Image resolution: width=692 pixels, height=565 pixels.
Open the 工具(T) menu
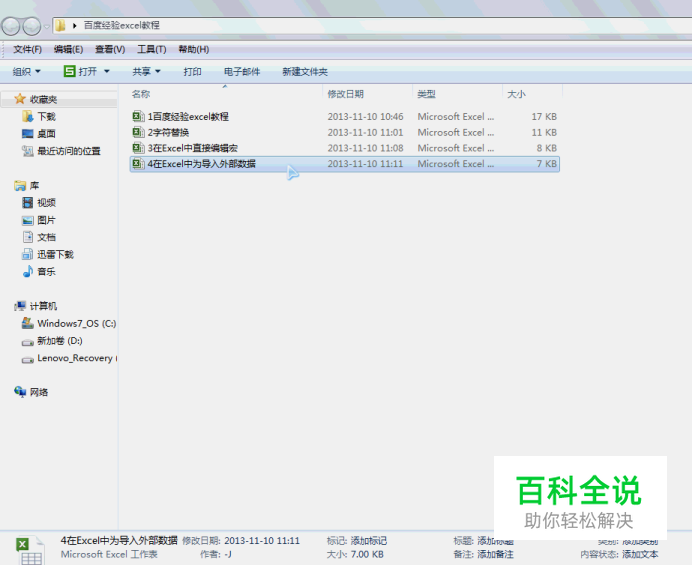tap(151, 49)
